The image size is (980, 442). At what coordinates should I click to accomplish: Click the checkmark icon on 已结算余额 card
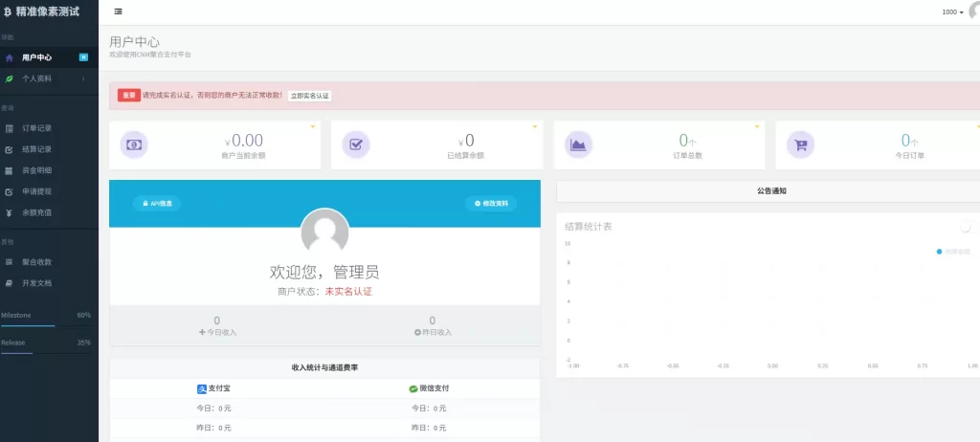point(356,144)
